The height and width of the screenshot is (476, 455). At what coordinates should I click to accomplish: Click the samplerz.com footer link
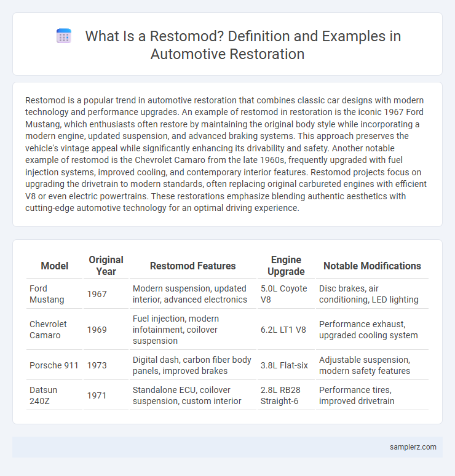tap(413, 447)
